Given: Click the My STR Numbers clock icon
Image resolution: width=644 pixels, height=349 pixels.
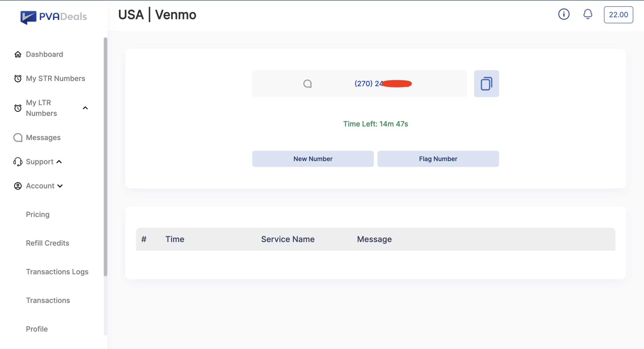Looking at the screenshot, I should [18, 79].
